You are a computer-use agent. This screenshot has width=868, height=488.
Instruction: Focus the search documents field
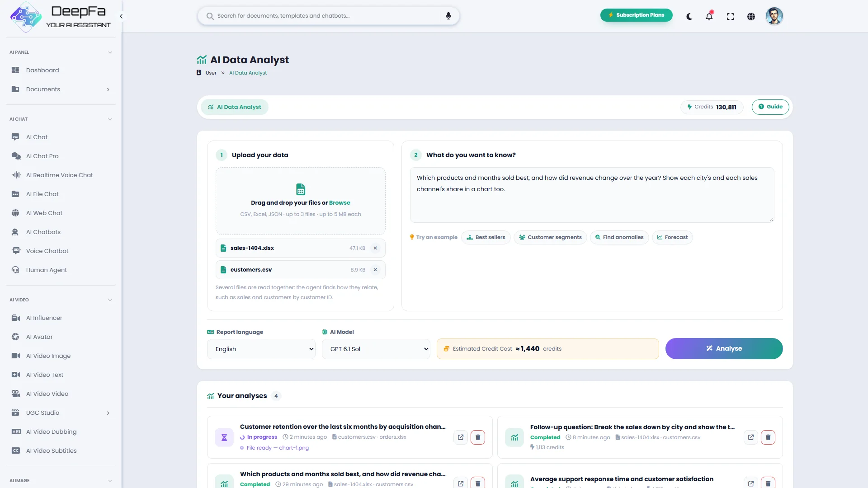click(328, 16)
